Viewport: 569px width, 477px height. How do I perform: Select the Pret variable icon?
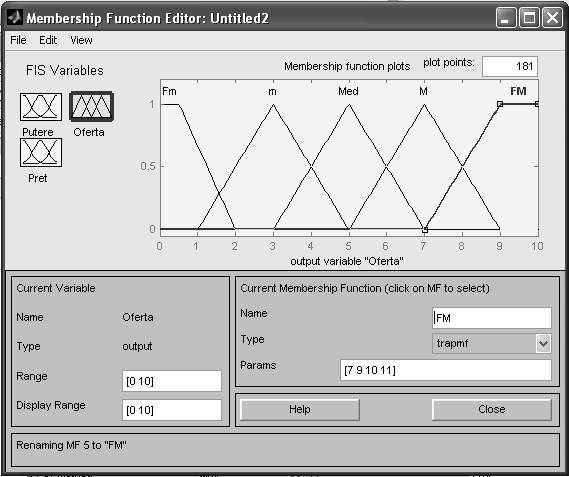point(41,152)
